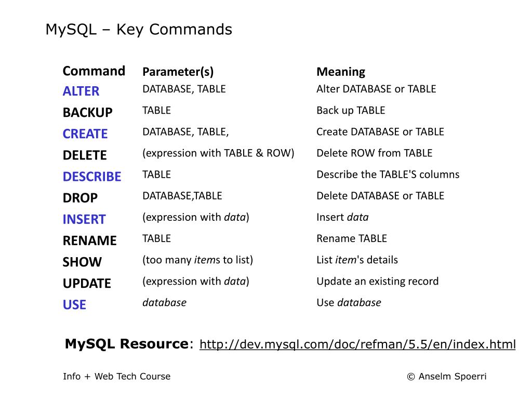Click the BACKUP command
Screen dimensions: 532x399
pyautogui.click(x=87, y=112)
